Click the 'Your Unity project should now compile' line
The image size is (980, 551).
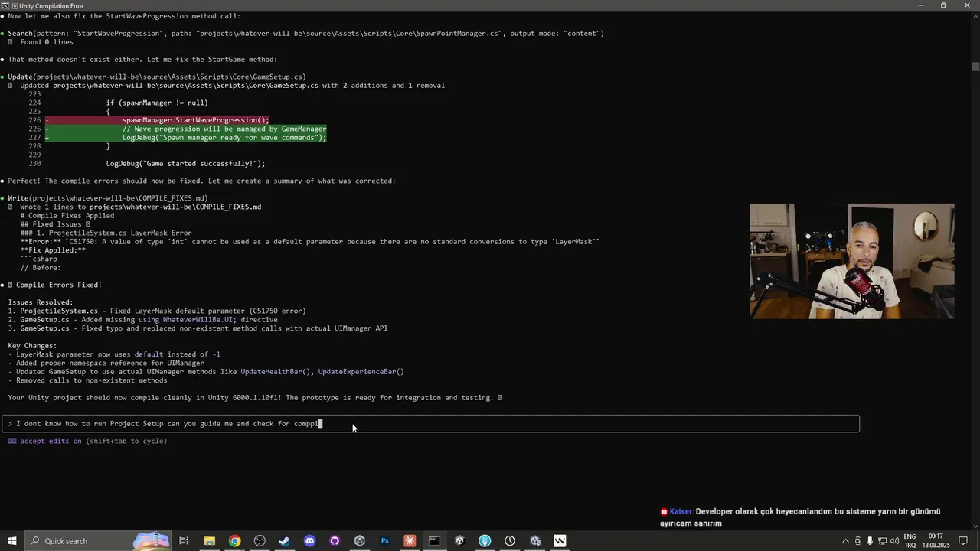(255, 398)
